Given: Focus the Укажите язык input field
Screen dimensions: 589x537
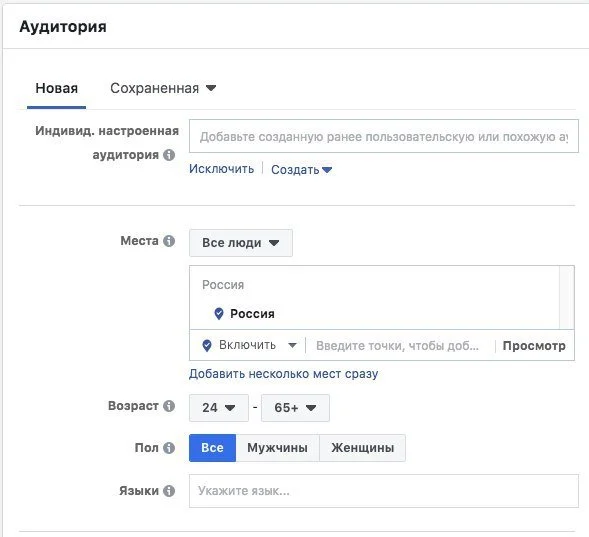Looking at the screenshot, I should [384, 491].
